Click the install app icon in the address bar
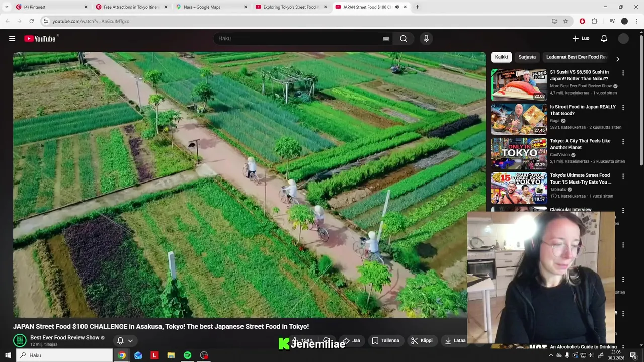Screen dimensions: 644x362 (554, 21)
